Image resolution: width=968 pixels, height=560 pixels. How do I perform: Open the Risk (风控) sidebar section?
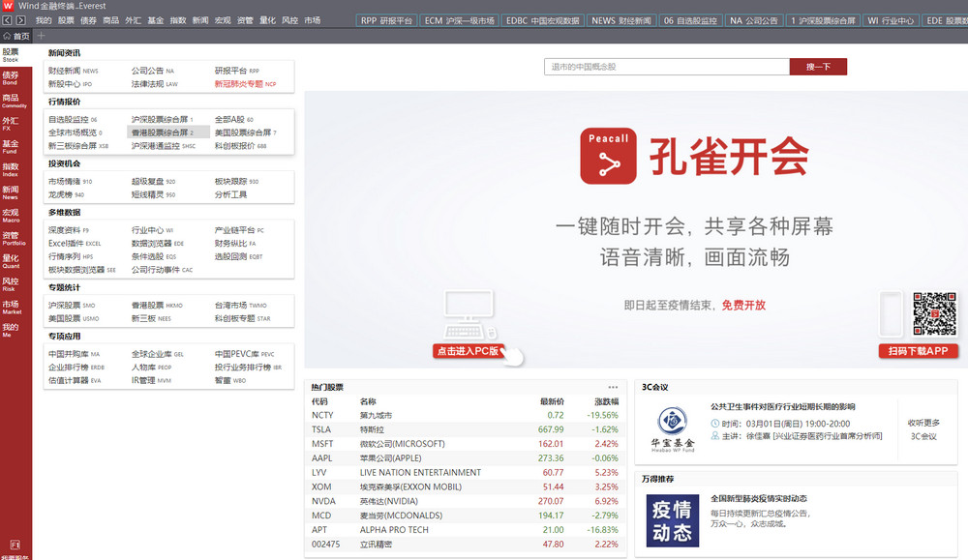tap(11, 283)
